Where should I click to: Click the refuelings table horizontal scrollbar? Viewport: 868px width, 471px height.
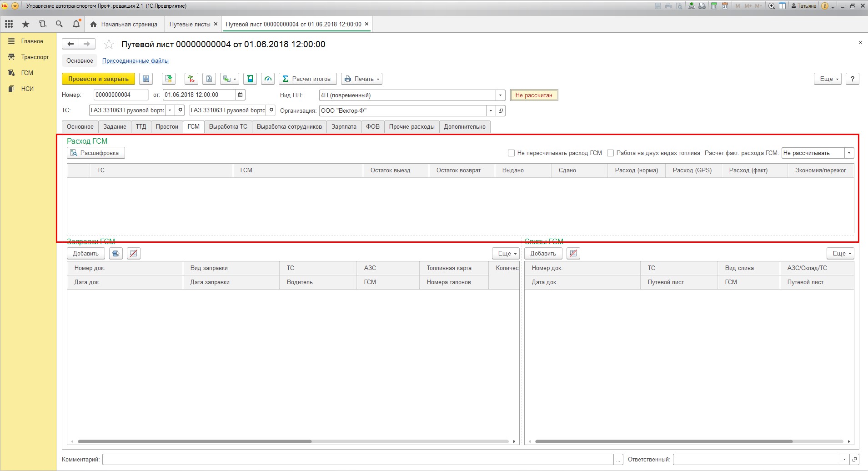point(195,441)
